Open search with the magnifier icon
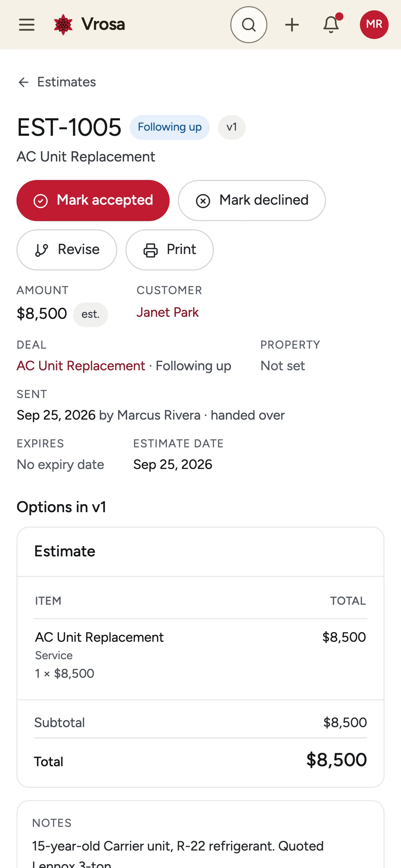 pos(249,25)
